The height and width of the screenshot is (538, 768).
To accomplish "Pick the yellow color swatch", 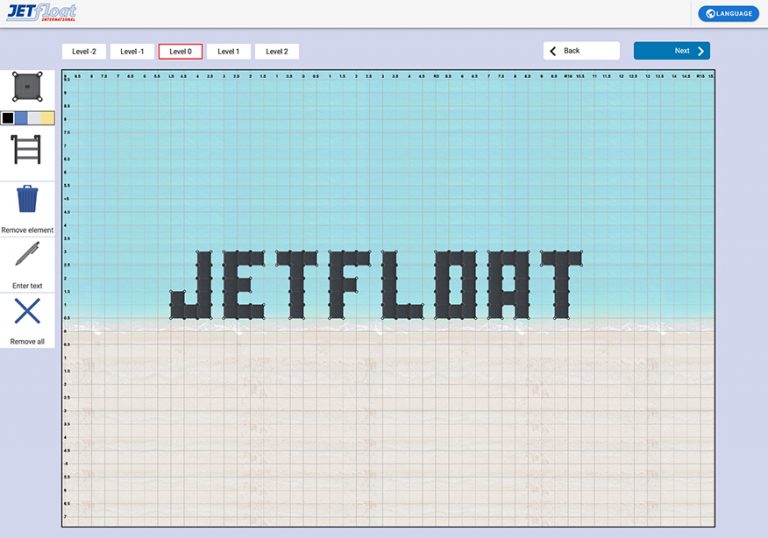I will pyautogui.click(x=48, y=118).
